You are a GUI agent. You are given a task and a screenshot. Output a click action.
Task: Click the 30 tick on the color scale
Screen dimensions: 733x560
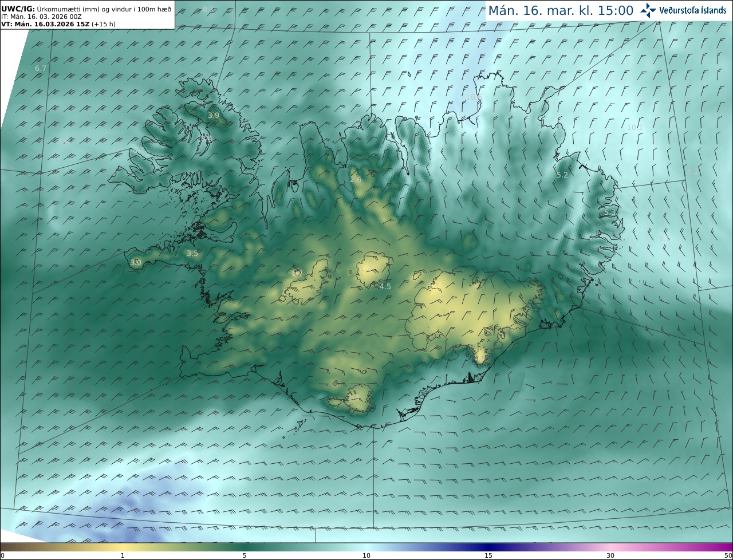[x=610, y=555]
